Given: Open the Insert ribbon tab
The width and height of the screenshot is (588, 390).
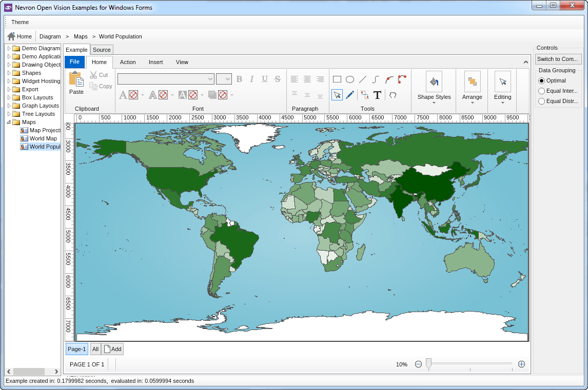Looking at the screenshot, I should point(155,62).
